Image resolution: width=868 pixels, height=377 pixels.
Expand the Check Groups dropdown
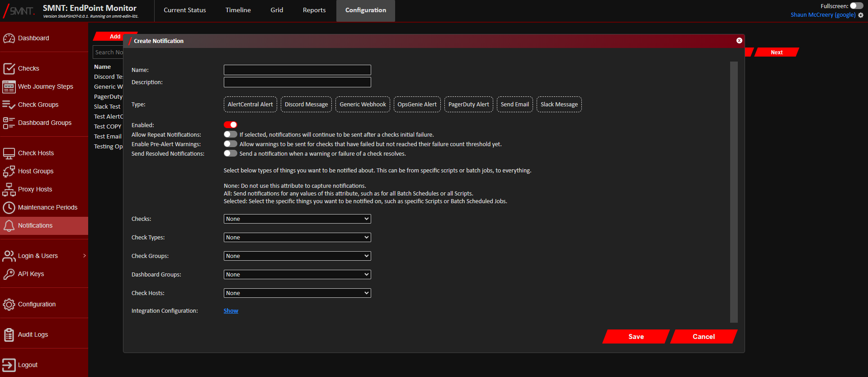pos(297,256)
